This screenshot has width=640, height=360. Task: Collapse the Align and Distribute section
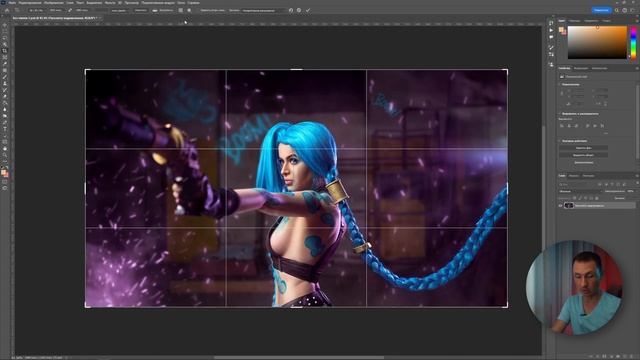tap(560, 114)
